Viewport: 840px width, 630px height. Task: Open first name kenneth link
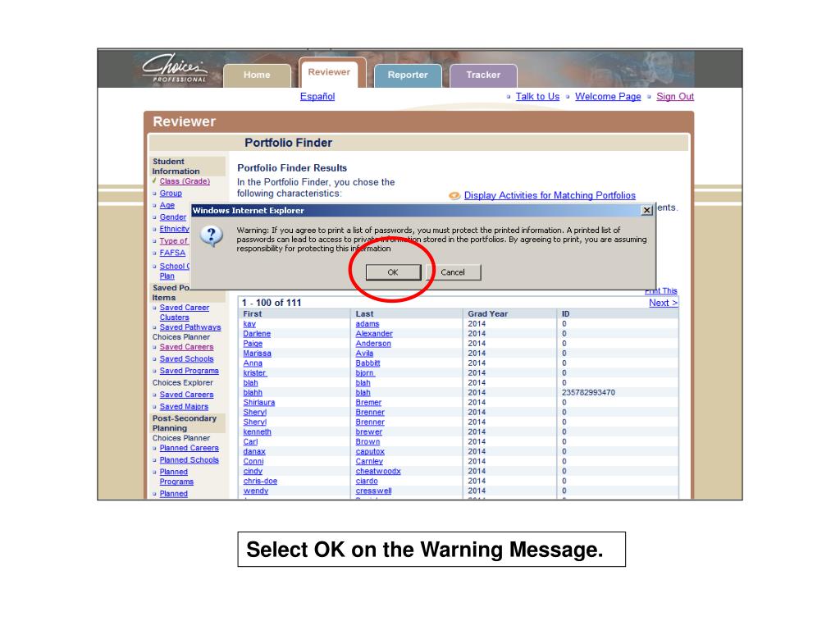point(257,431)
